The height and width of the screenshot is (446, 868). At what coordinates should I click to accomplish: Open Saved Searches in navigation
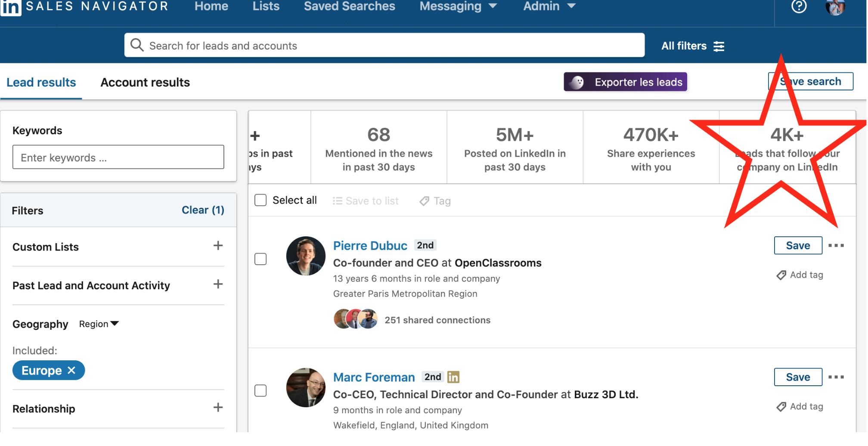[x=350, y=6]
